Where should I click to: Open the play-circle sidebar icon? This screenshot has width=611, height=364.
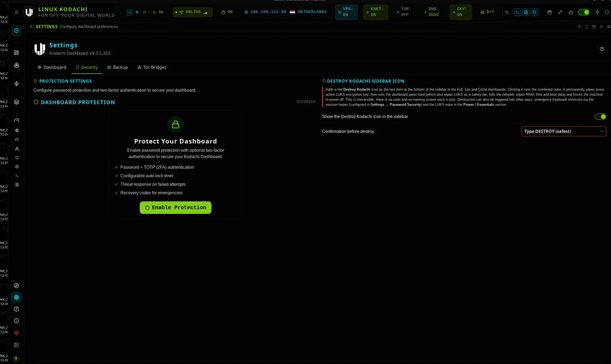pos(17,167)
